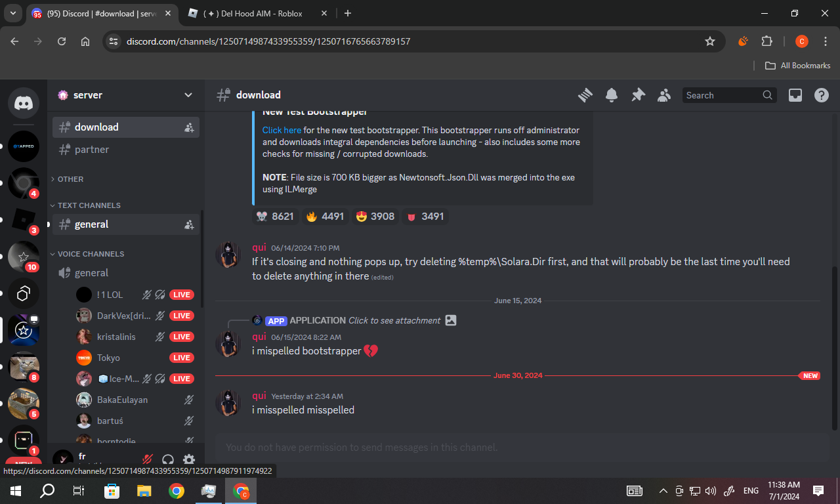840x504 pixels.
Task: Toggle the member list visibility
Action: [x=664, y=95]
